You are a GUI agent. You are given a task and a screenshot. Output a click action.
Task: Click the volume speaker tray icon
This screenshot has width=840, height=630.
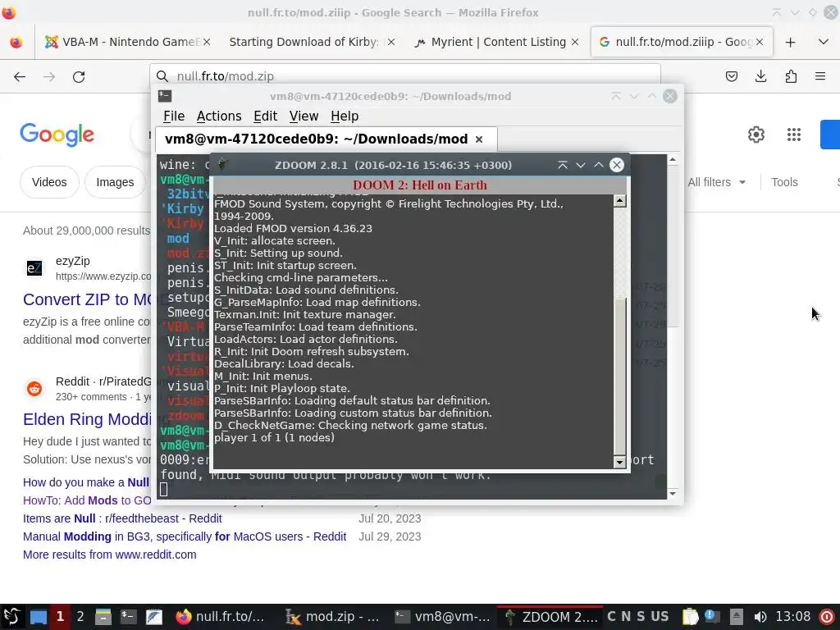tap(760, 617)
